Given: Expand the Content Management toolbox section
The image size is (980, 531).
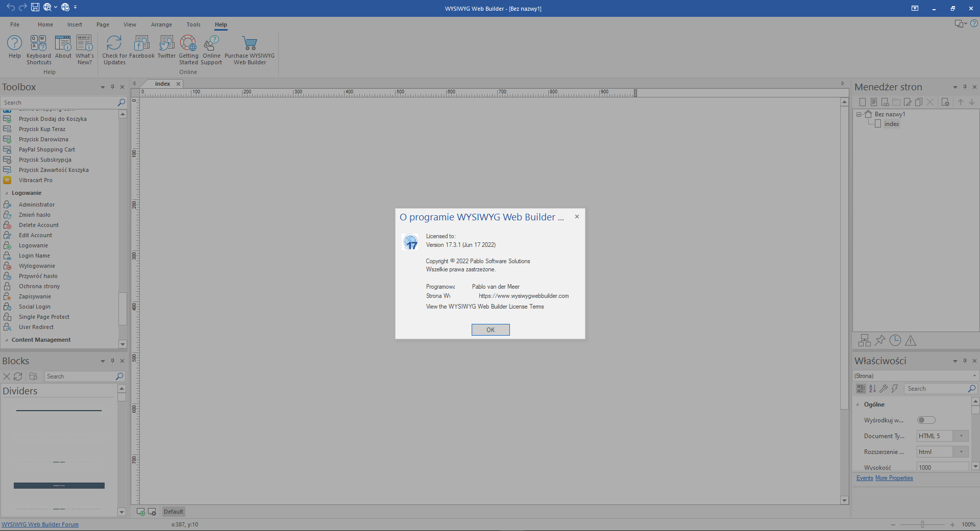Looking at the screenshot, I should pyautogui.click(x=7, y=340).
